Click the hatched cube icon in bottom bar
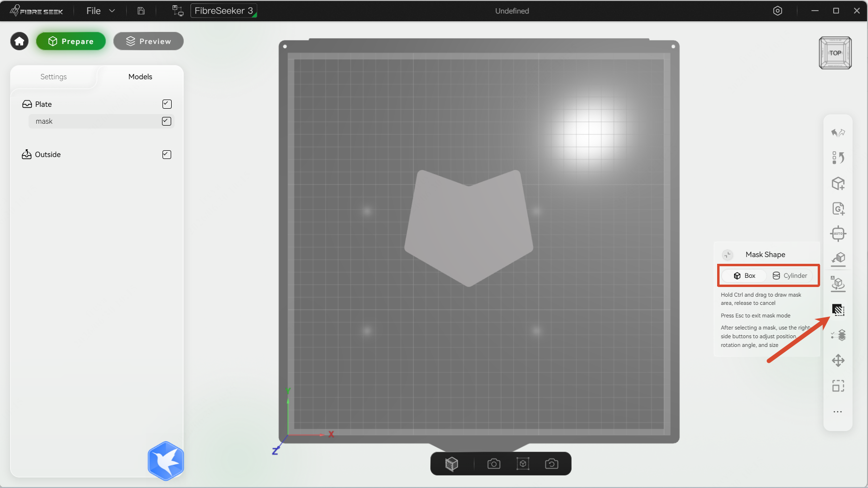Image resolution: width=868 pixels, height=488 pixels. point(452,464)
